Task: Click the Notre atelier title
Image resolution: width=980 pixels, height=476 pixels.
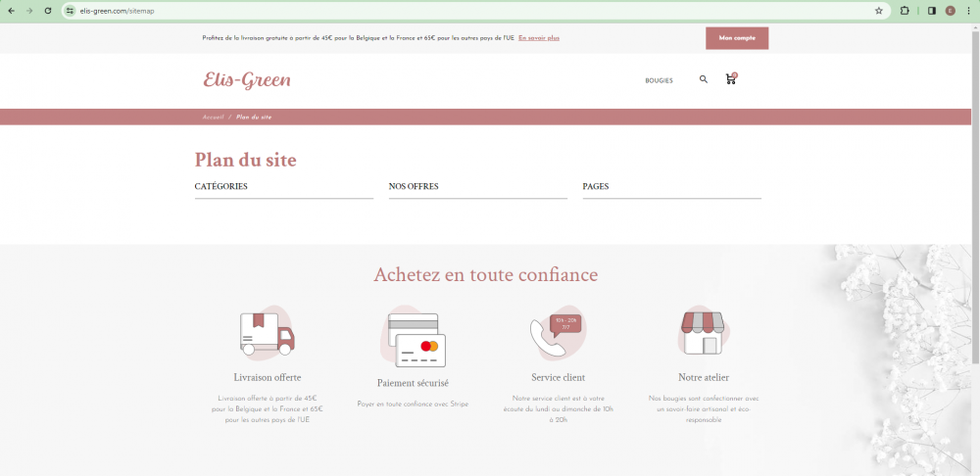Action: click(x=704, y=377)
